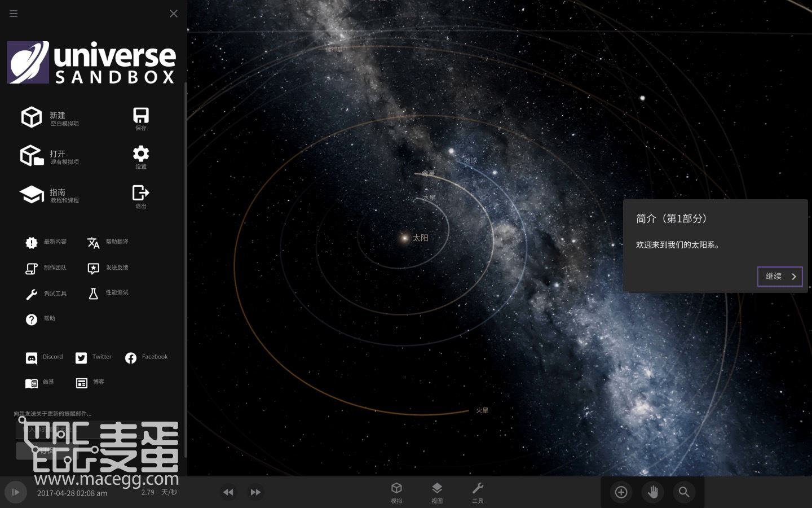Select the Venus label (金星)
The height and width of the screenshot is (508, 812).
point(428,173)
